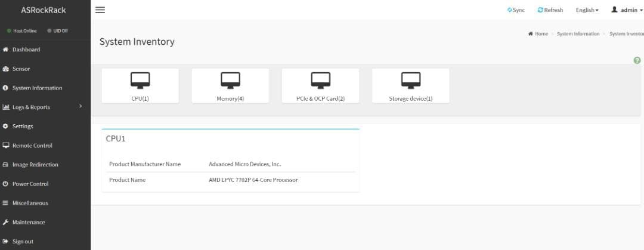Select the Memory(4) monitor icon

coord(230,79)
